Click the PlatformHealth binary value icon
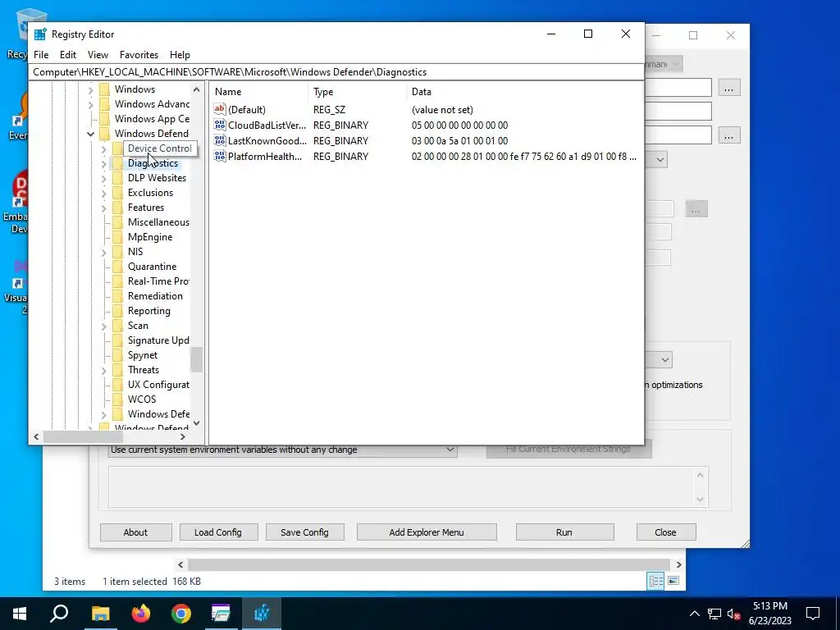 click(220, 156)
